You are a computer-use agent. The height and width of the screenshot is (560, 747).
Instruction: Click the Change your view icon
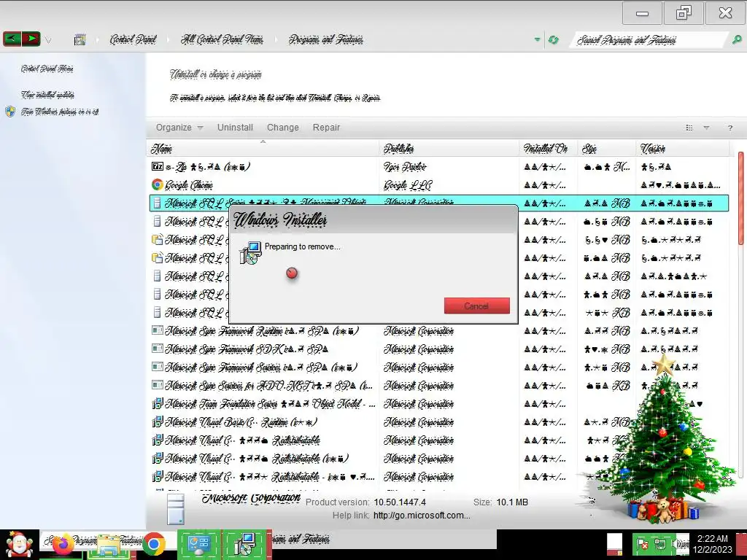689,128
